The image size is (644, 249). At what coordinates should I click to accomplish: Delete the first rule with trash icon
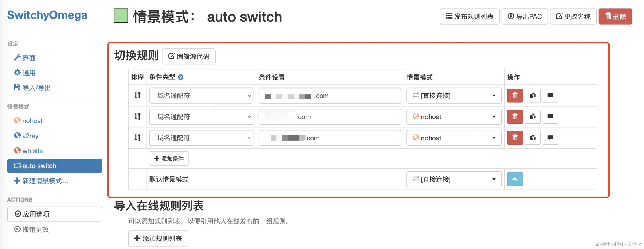515,96
